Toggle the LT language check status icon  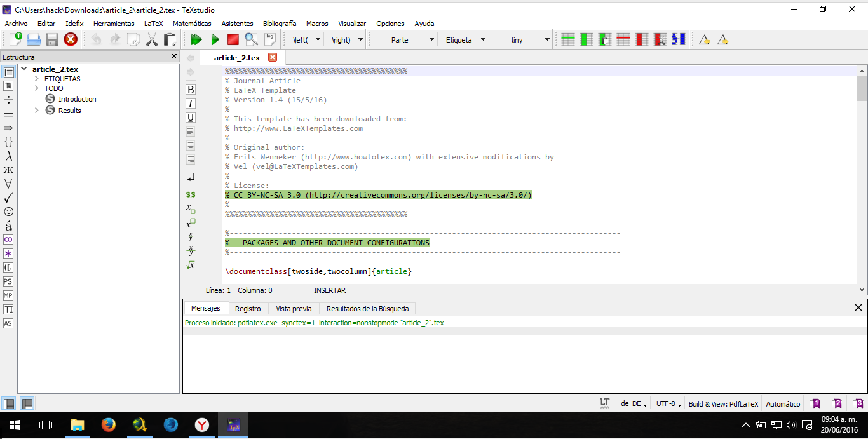604,403
